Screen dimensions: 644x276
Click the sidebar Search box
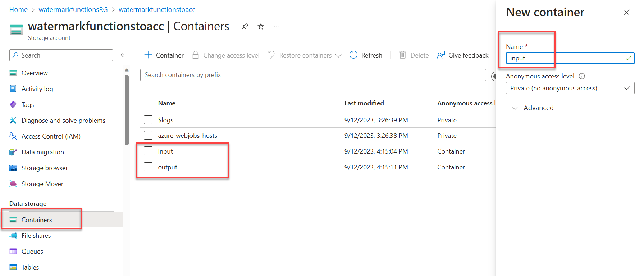pos(61,55)
